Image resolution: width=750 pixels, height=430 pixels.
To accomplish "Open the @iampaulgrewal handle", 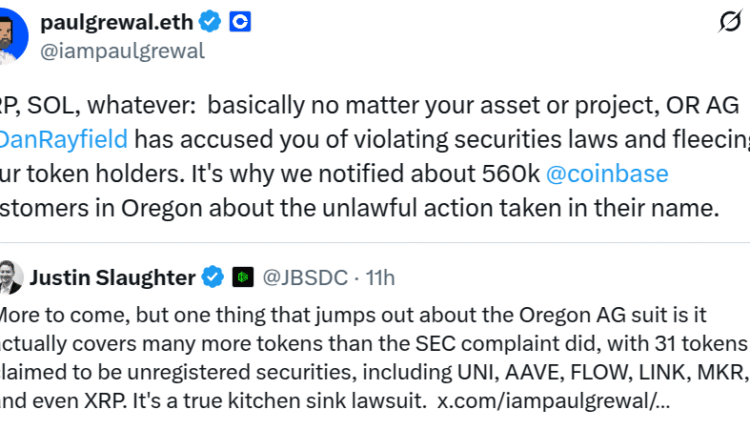I will (122, 50).
